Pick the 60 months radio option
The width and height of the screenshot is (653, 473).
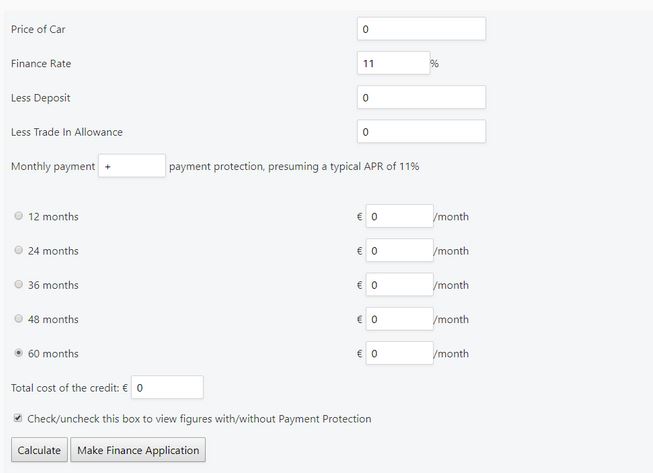tap(19, 353)
